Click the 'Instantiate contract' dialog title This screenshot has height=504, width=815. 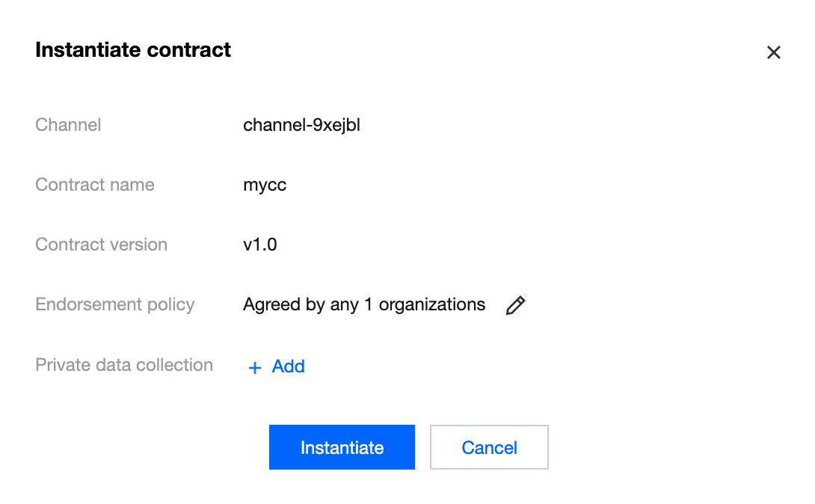tap(133, 50)
